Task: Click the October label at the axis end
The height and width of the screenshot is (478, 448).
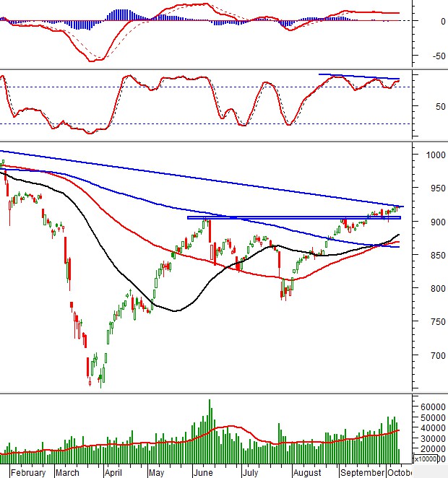Action: coord(398,473)
